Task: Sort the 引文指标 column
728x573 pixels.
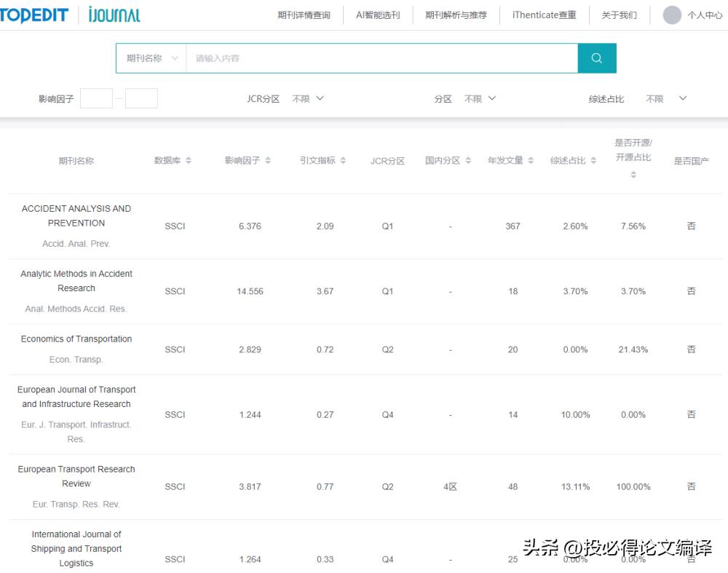Action: coord(344,161)
